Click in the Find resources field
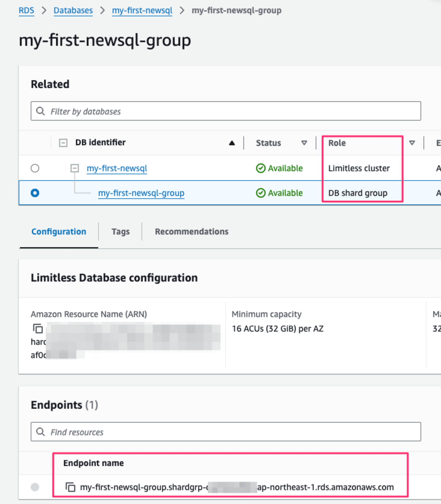The width and height of the screenshot is (441, 504). point(226,432)
